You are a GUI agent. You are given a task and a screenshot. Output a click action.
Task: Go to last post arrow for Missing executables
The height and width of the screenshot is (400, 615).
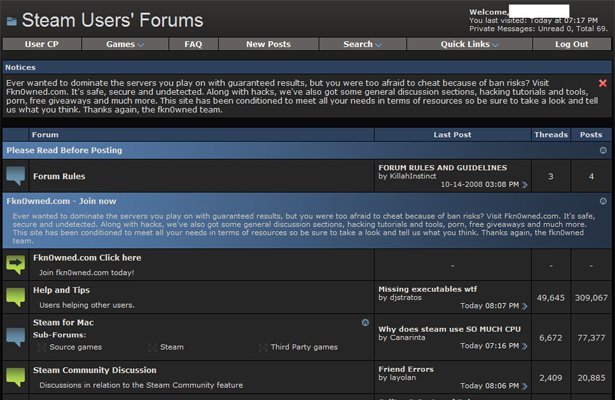[525, 305]
